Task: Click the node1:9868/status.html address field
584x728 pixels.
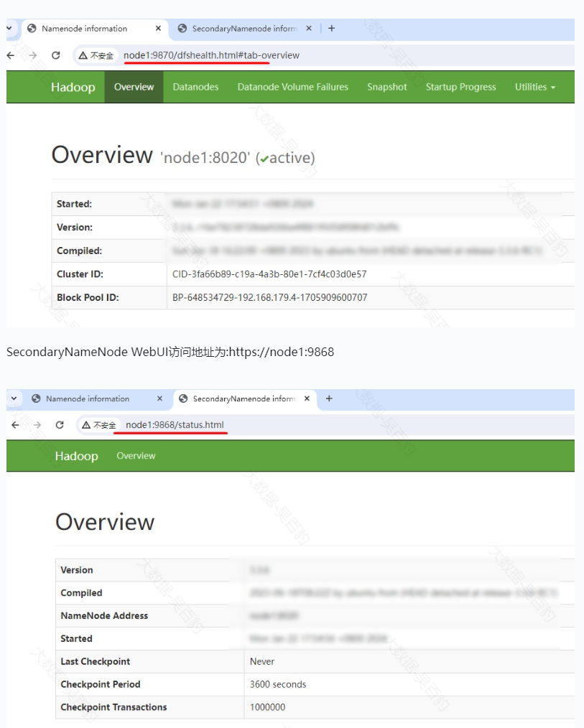Action: click(x=175, y=425)
